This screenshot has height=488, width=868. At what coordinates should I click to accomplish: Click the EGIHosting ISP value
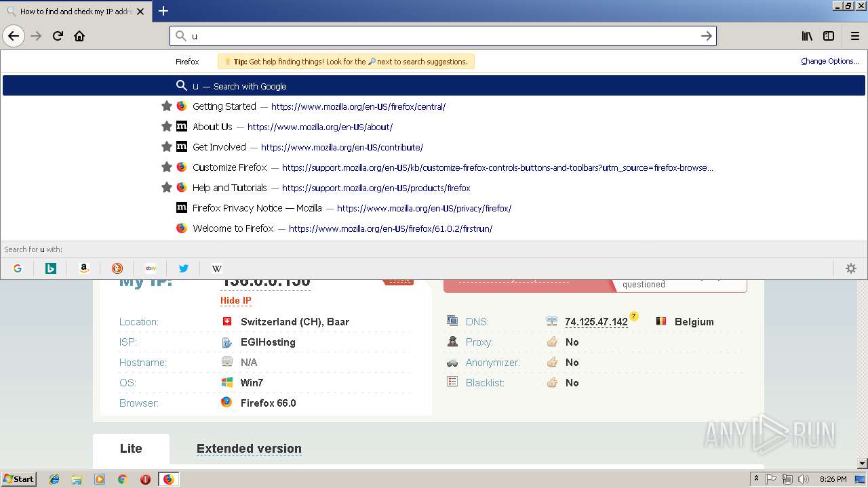click(268, 342)
